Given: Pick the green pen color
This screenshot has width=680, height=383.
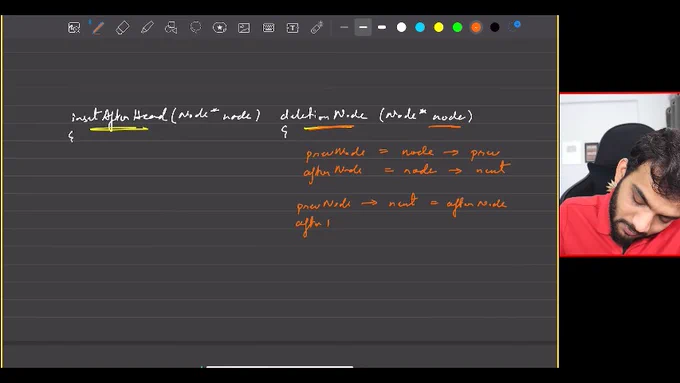Looking at the screenshot, I should click(458, 27).
